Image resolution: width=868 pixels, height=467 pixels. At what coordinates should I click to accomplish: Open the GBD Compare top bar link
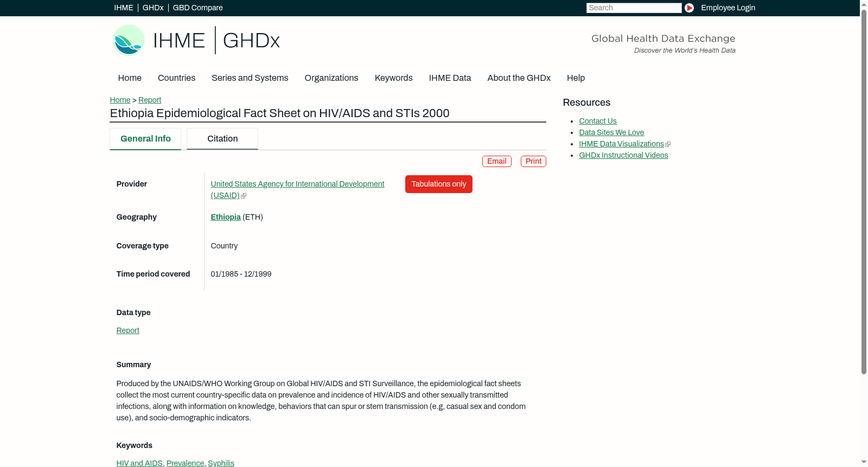point(197,8)
